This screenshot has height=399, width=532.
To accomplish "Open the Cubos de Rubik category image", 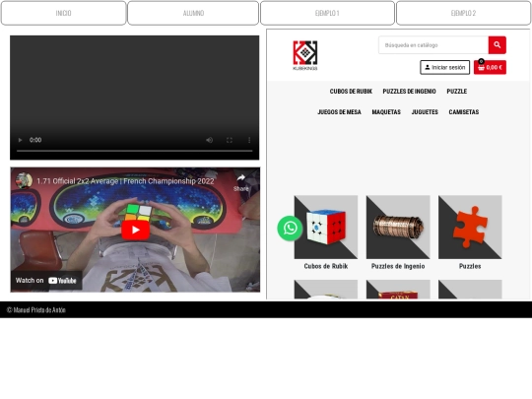I will pos(326,227).
